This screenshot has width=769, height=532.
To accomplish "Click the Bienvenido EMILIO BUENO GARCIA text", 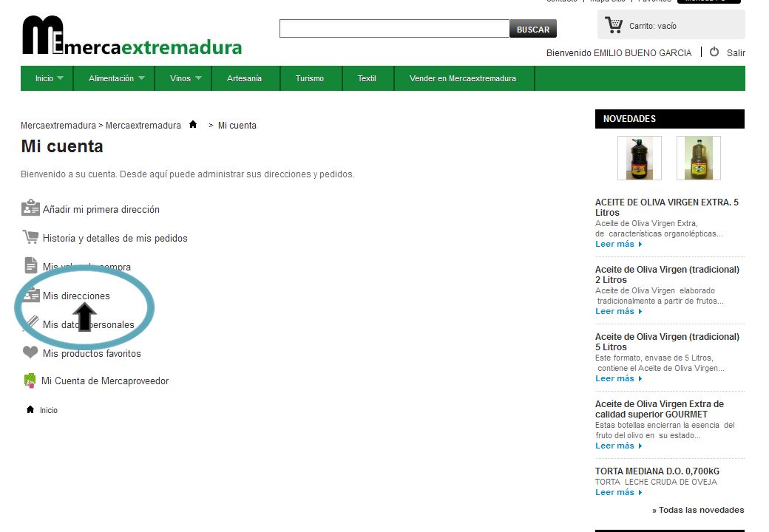I will [x=619, y=53].
